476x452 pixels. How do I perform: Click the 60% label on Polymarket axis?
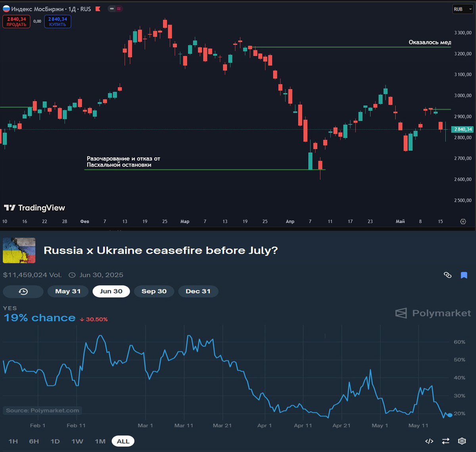[x=459, y=342]
